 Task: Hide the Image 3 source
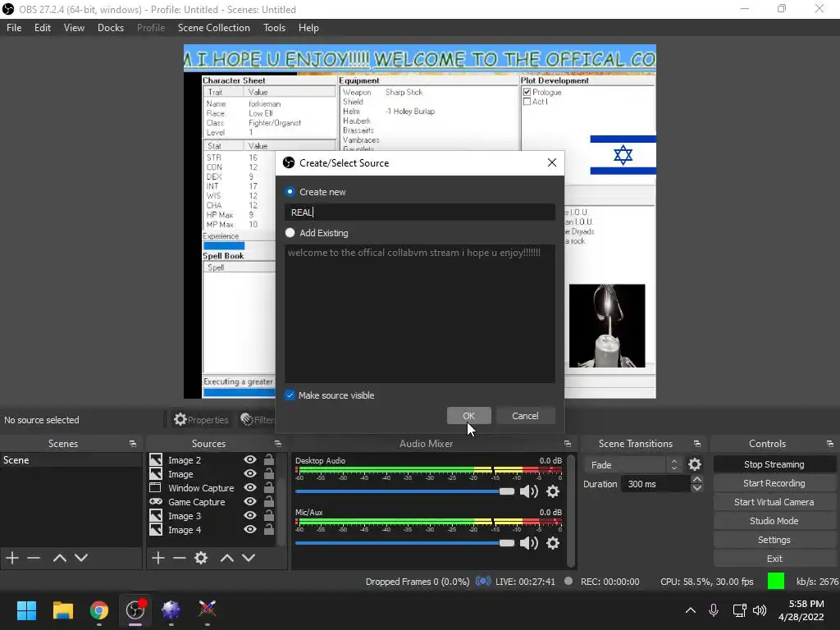249,515
